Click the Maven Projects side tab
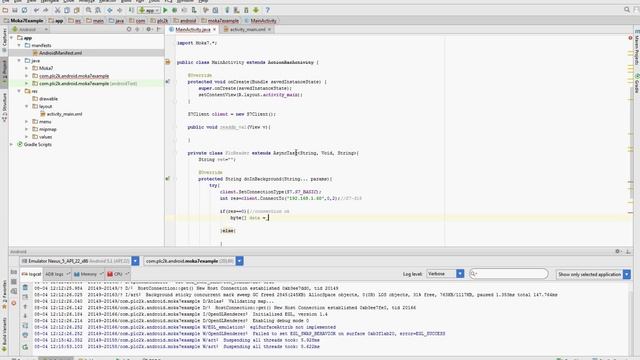Viewport: 640px width, 360px height. pos(636,47)
